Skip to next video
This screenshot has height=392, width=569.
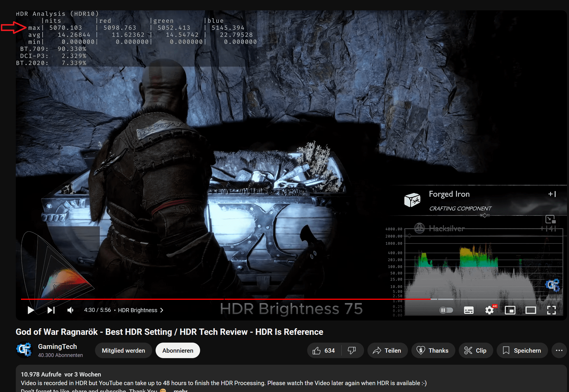click(x=51, y=310)
